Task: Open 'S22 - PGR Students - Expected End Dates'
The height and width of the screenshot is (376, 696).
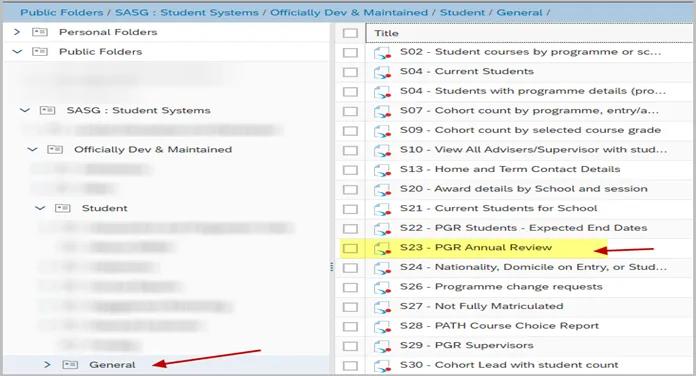Action: [523, 228]
